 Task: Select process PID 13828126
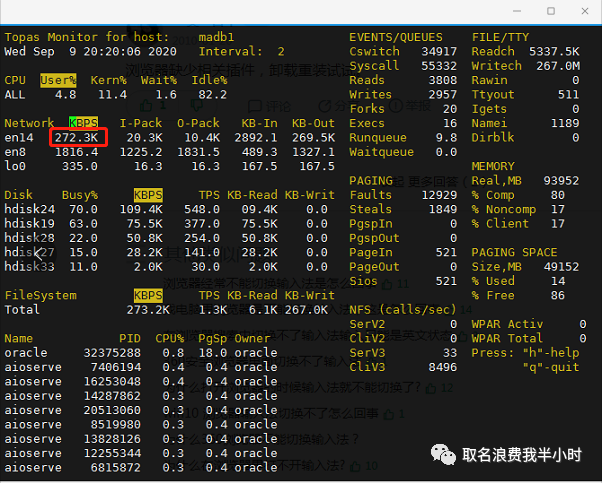[112, 439]
